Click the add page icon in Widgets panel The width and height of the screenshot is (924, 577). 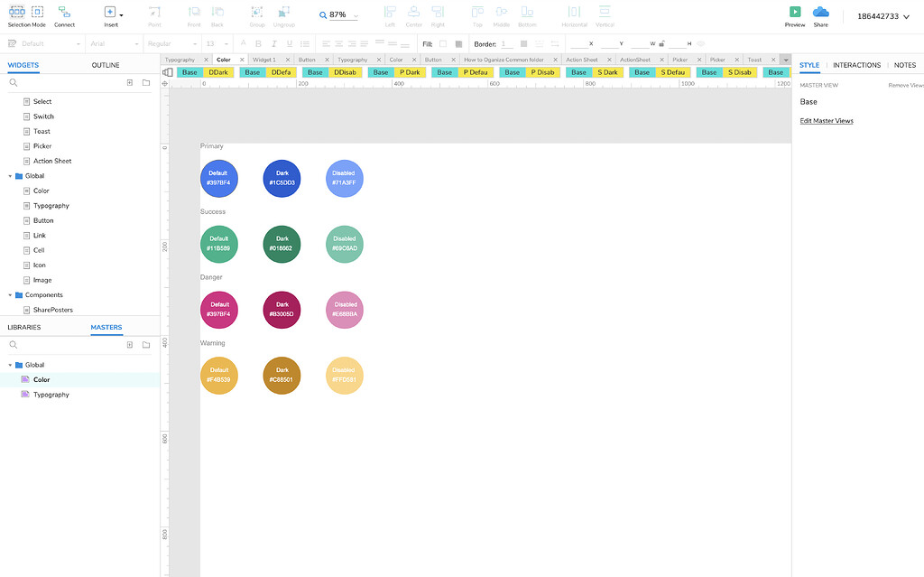pyautogui.click(x=130, y=82)
